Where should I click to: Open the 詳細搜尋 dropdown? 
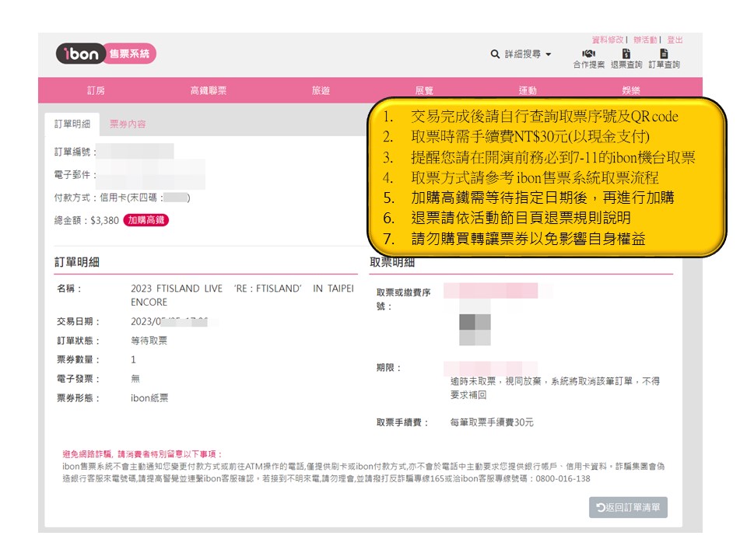(528, 54)
